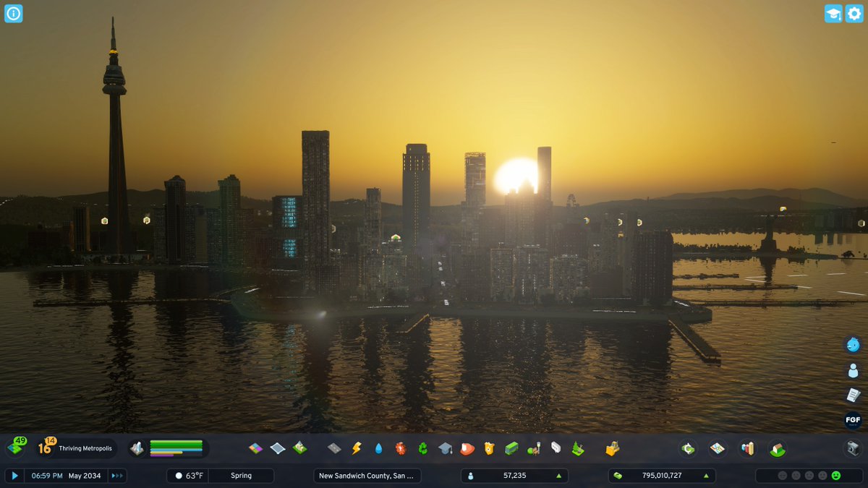Viewport: 868px width, 488px height.
Task: Click the FGF mod icon
Action: pos(853,420)
